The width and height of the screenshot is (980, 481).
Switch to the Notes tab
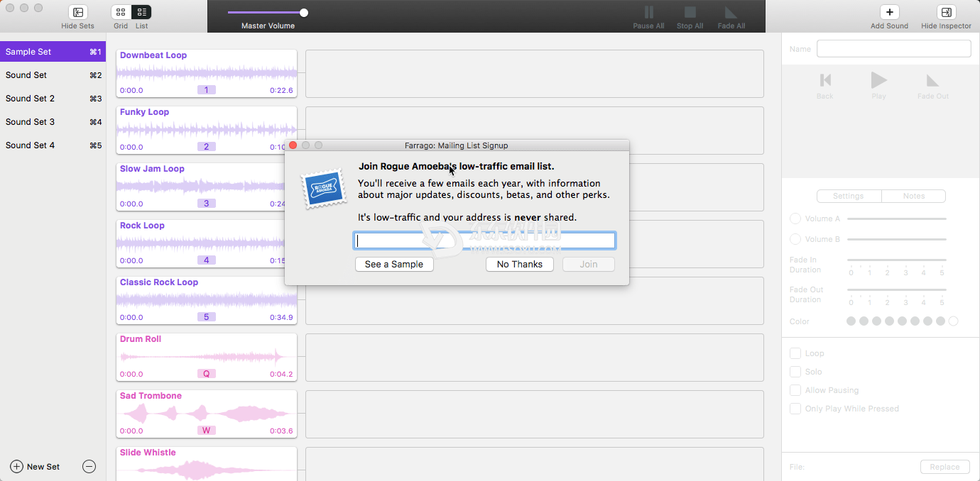914,196
